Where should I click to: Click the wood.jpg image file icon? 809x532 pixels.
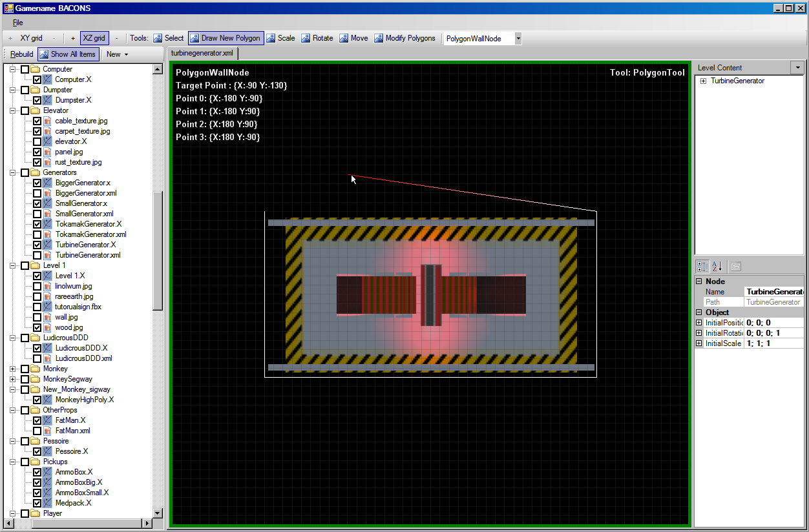point(47,327)
